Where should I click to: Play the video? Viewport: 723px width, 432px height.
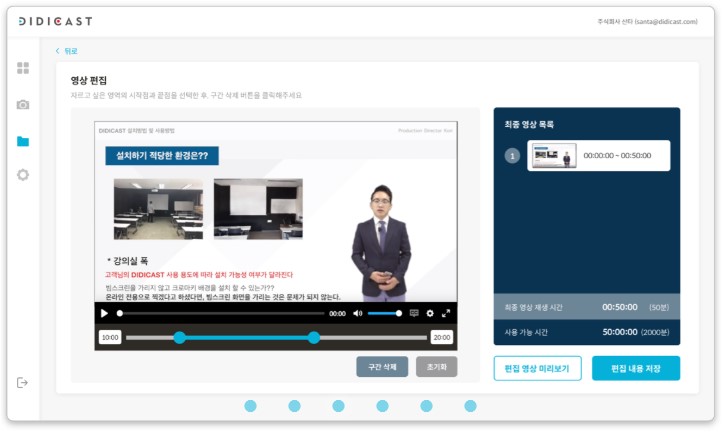[x=104, y=314]
